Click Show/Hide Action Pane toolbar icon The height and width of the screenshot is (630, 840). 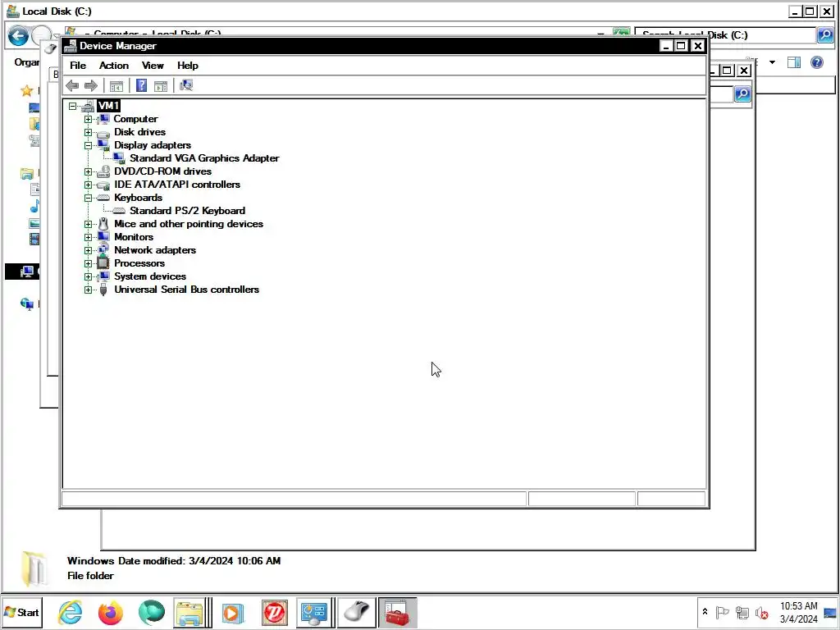(x=161, y=85)
